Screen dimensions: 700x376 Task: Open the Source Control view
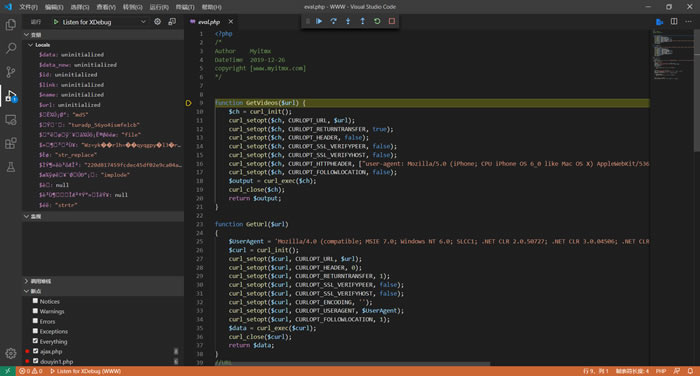click(x=11, y=72)
